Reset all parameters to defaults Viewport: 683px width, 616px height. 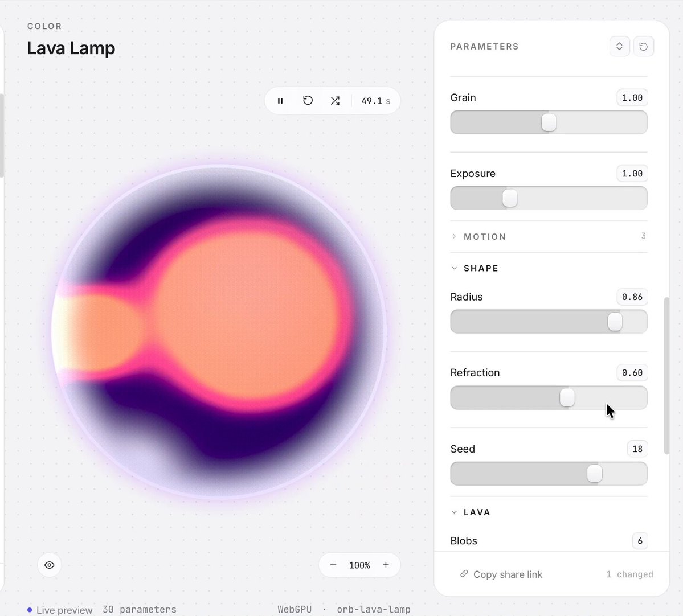[643, 46]
